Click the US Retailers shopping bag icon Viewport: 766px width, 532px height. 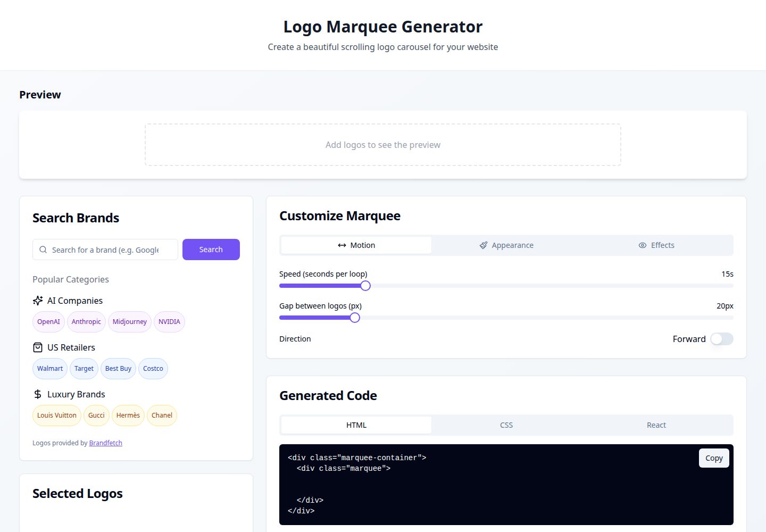(x=38, y=347)
